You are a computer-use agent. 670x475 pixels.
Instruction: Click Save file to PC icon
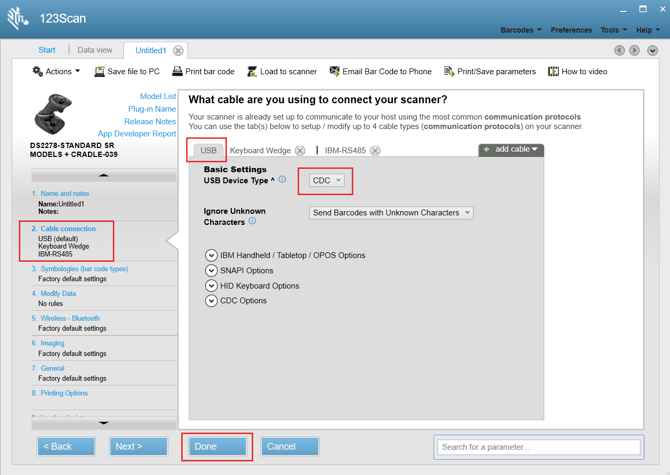pyautogui.click(x=99, y=72)
